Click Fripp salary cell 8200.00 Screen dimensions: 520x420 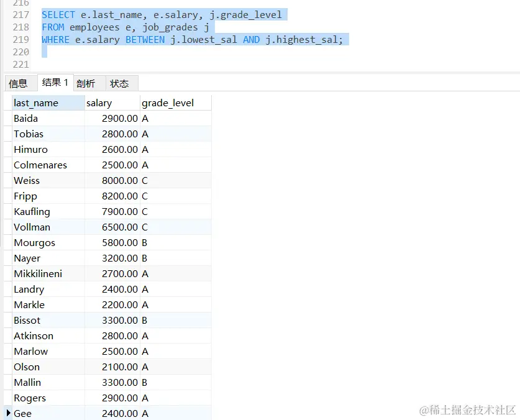coord(112,196)
